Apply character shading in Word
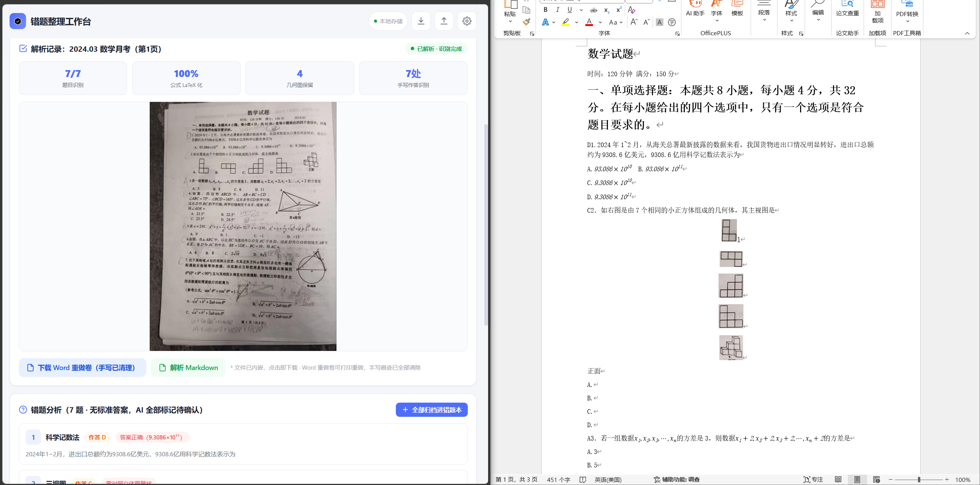The image size is (980, 485). 660,22
